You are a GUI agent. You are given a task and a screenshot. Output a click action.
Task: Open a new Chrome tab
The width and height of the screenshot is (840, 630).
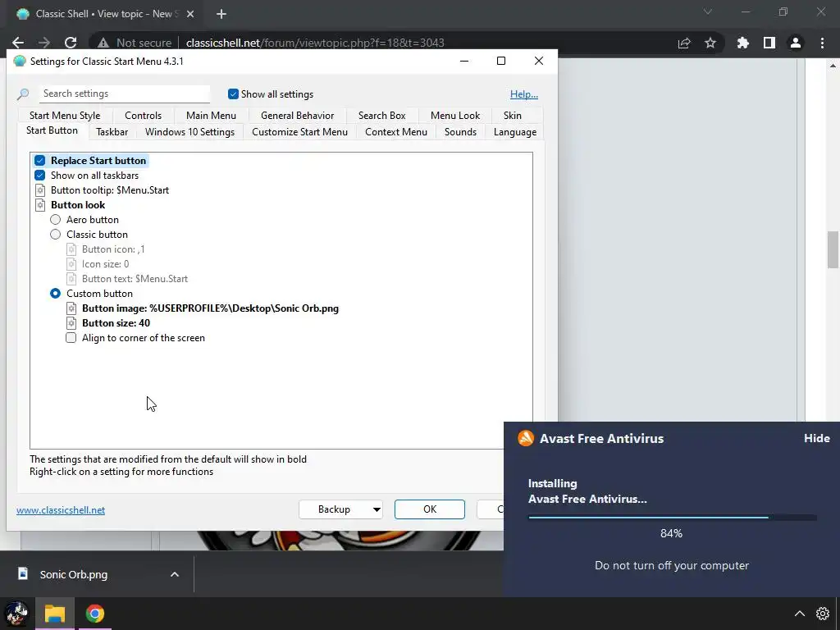tap(221, 14)
